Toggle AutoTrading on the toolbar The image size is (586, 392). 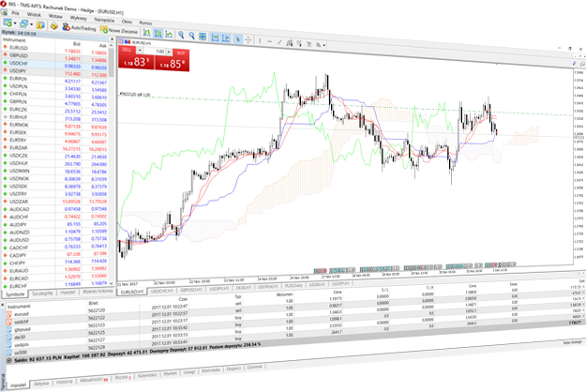coord(79,27)
